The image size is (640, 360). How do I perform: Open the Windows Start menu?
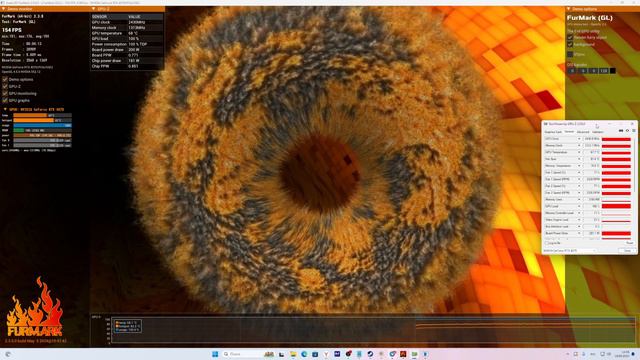coord(215,354)
